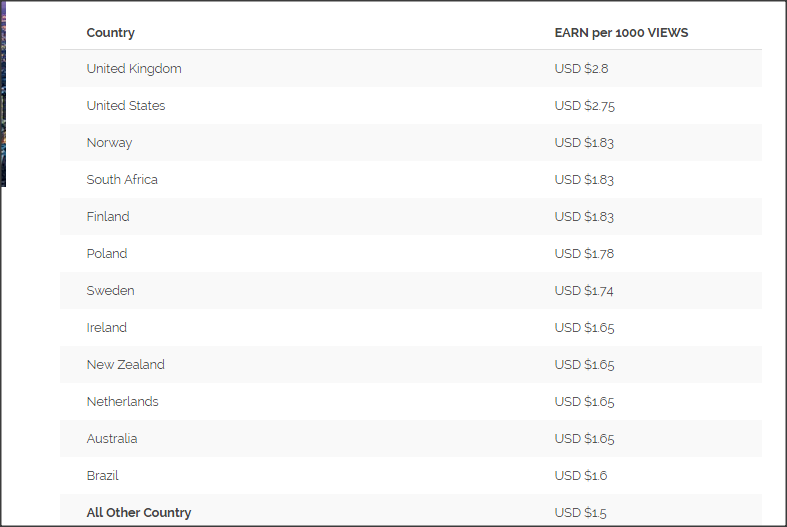
Task: Click the USD $1.78 earnings value
Action: point(584,254)
